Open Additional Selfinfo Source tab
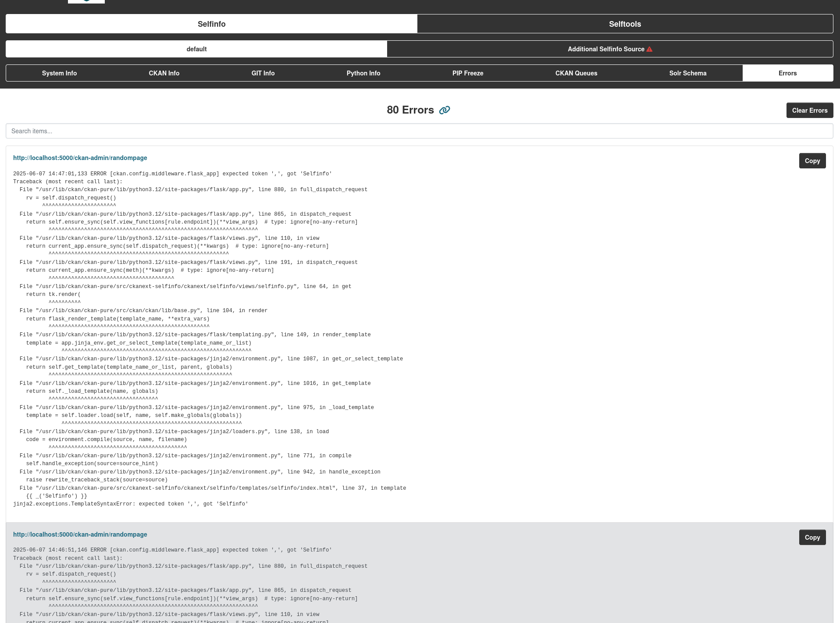 tap(610, 49)
